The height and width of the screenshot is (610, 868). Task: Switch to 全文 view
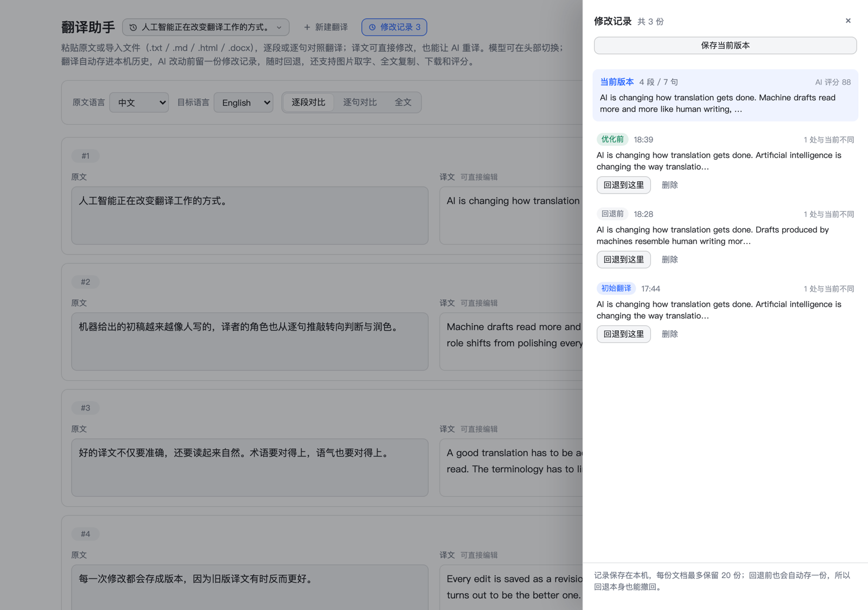coord(403,102)
